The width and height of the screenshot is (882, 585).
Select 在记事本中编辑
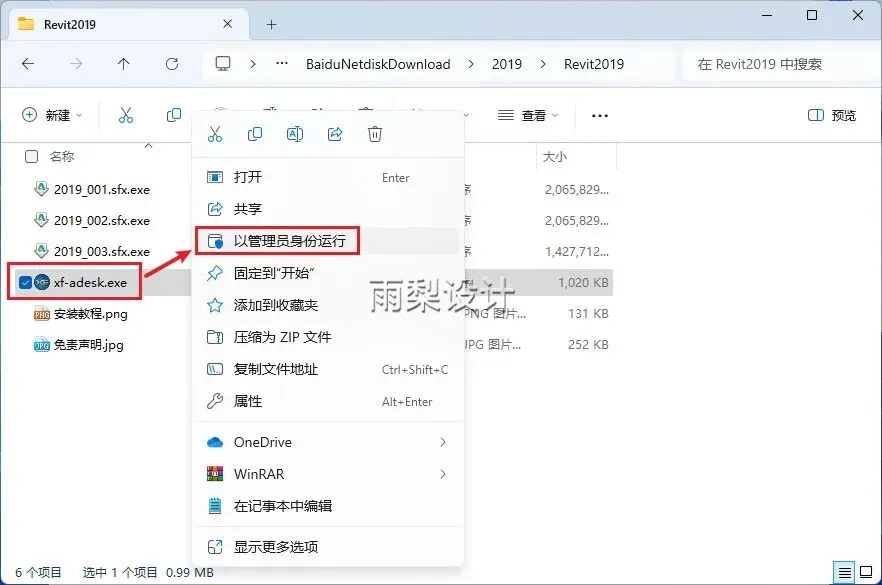[x=327, y=506]
